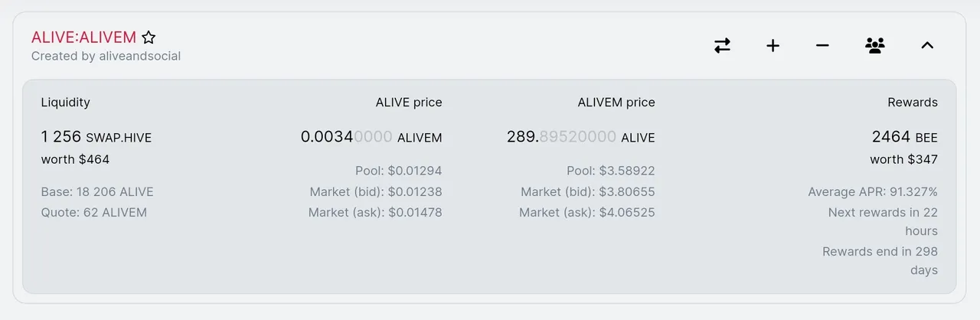Image resolution: width=980 pixels, height=320 pixels.
Task: Click the Rewards column heading
Action: 912,102
